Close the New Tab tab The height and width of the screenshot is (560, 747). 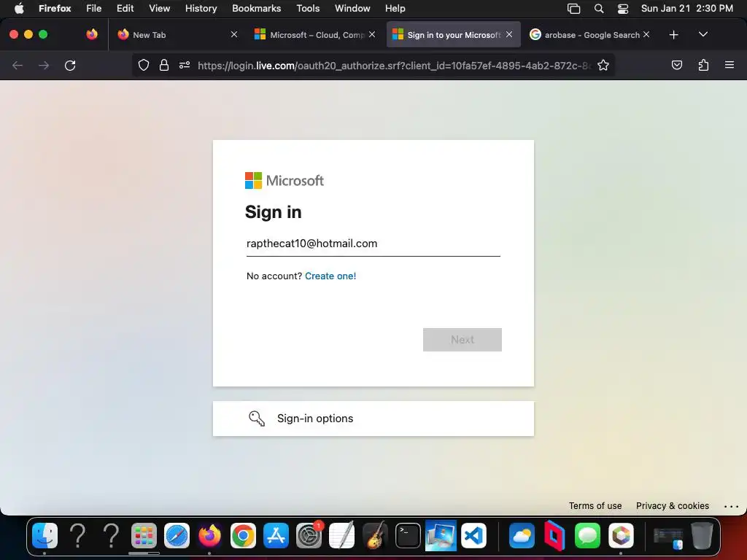234,35
